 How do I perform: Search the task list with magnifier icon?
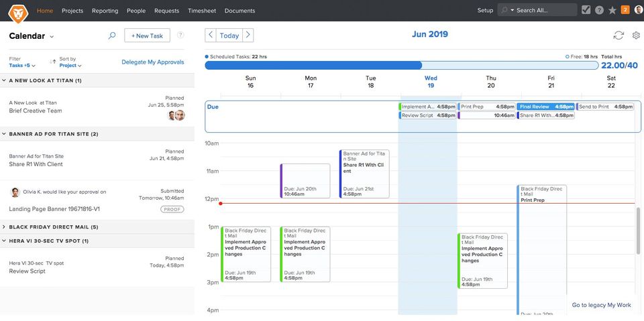click(x=112, y=36)
